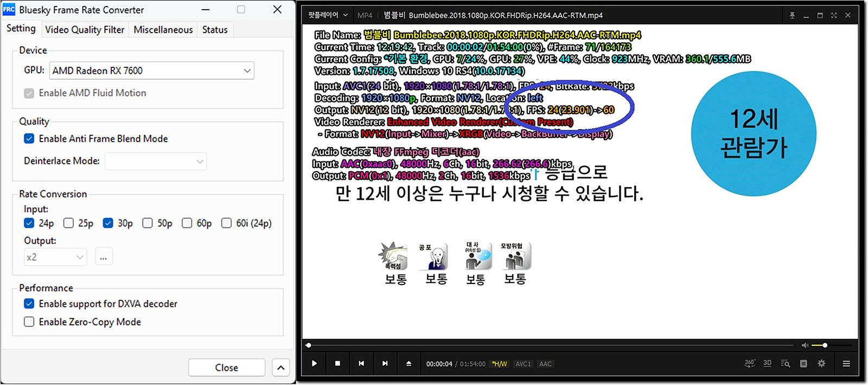Open the GPU selection dropdown
This screenshot has height=385, width=868.
[x=247, y=71]
